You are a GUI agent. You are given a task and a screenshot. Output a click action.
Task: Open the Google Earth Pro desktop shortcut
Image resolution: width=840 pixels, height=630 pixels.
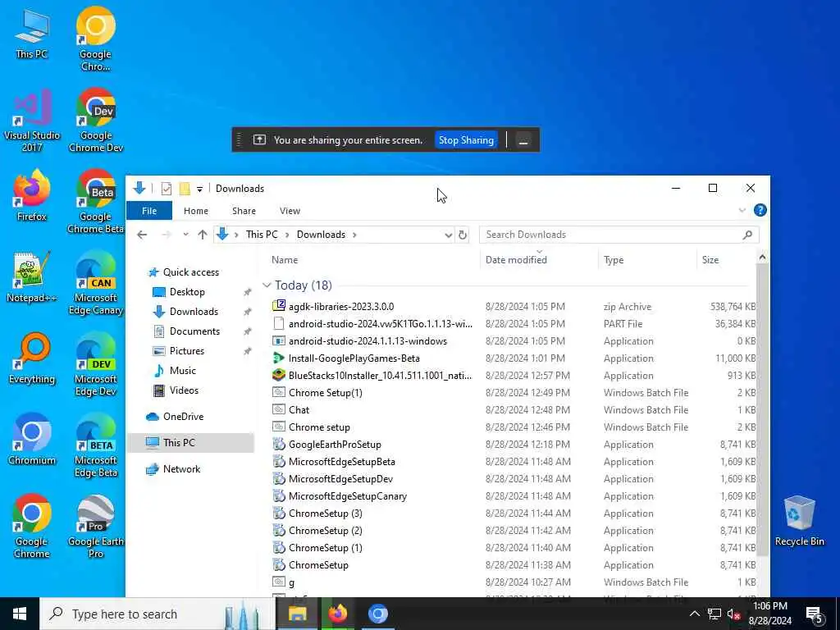(x=95, y=527)
